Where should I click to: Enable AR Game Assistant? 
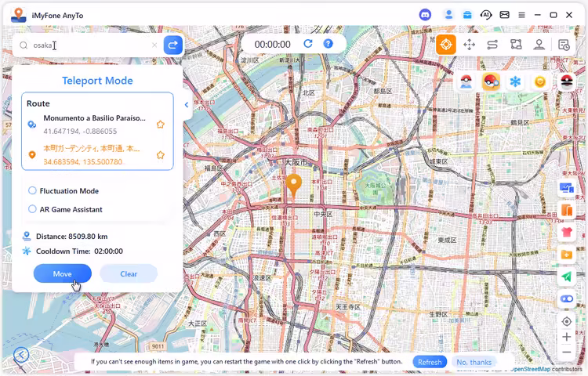(x=33, y=209)
